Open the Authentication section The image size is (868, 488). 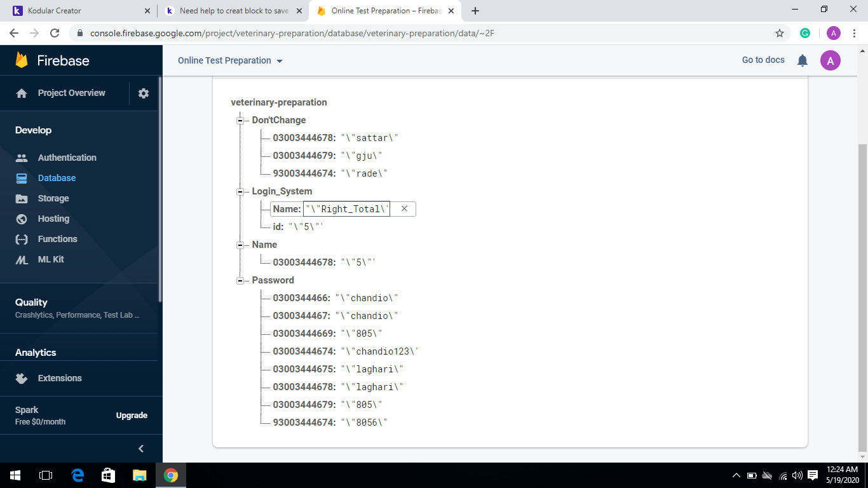click(67, 158)
